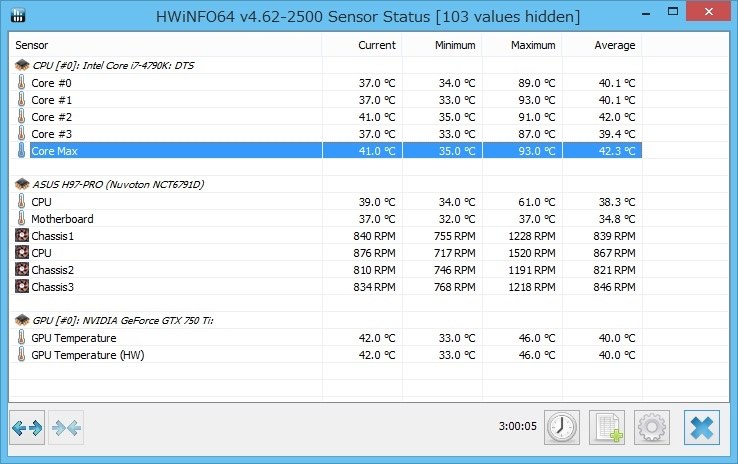The width and height of the screenshot is (738, 464).
Task: Close window with red title bar X
Action: [709, 11]
